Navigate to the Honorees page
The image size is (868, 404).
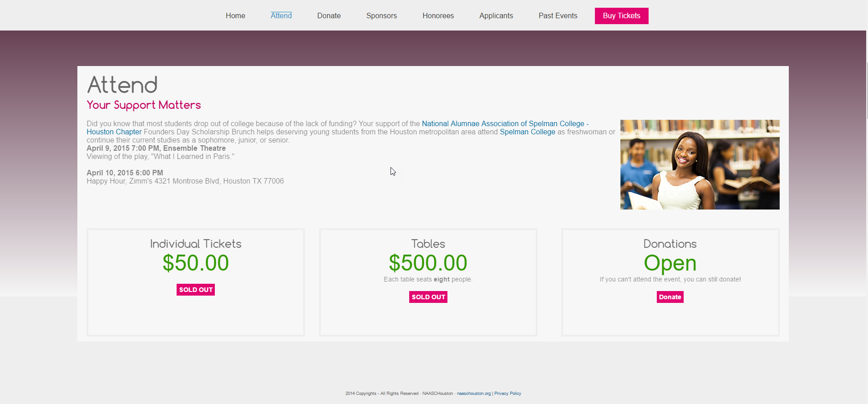(438, 16)
